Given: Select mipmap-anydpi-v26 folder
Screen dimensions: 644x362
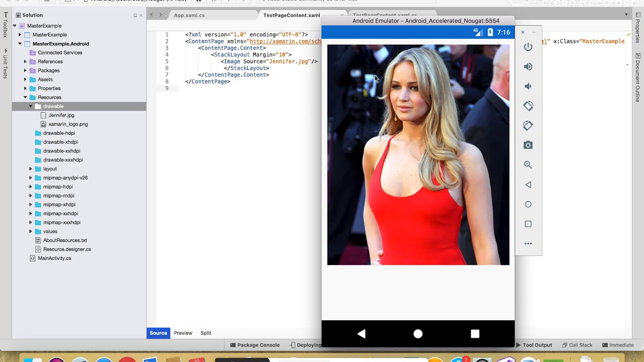Looking at the screenshot, I should point(65,178).
